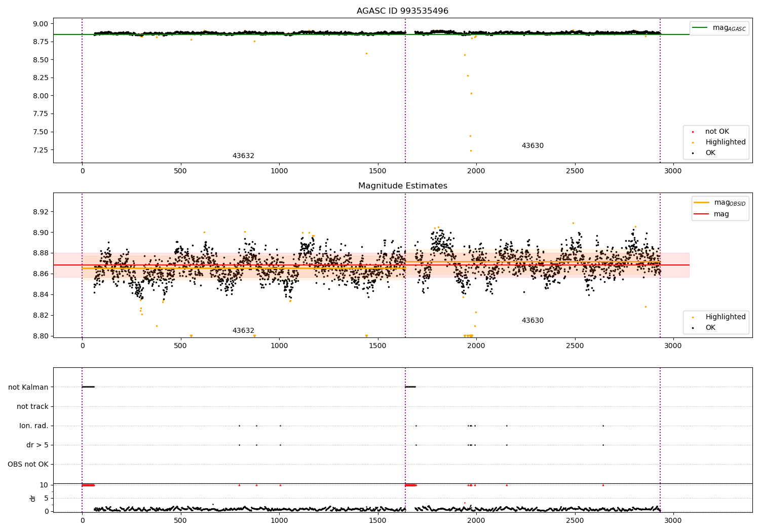Click the green mag AGASC legend line
760x532 pixels.
pyautogui.click(x=700, y=28)
